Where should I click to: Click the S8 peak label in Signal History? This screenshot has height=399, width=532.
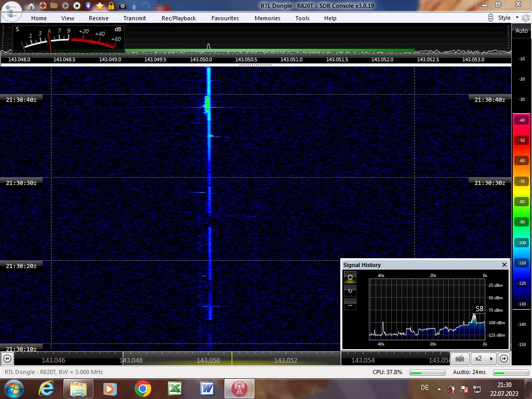coord(479,309)
